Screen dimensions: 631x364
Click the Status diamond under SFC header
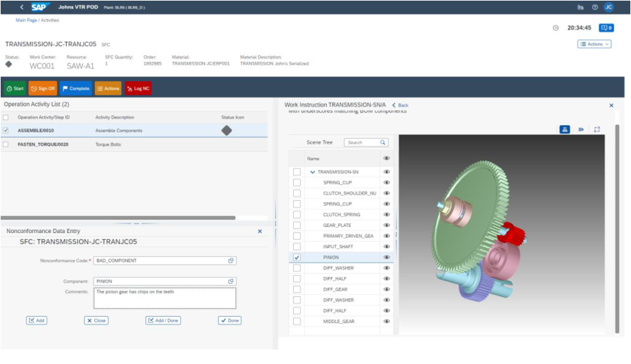pyautogui.click(x=9, y=65)
